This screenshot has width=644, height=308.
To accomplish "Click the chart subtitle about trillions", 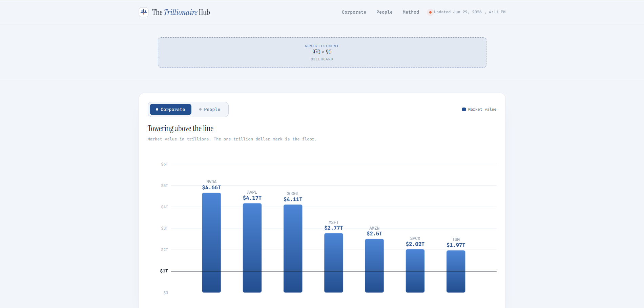I will click(232, 139).
